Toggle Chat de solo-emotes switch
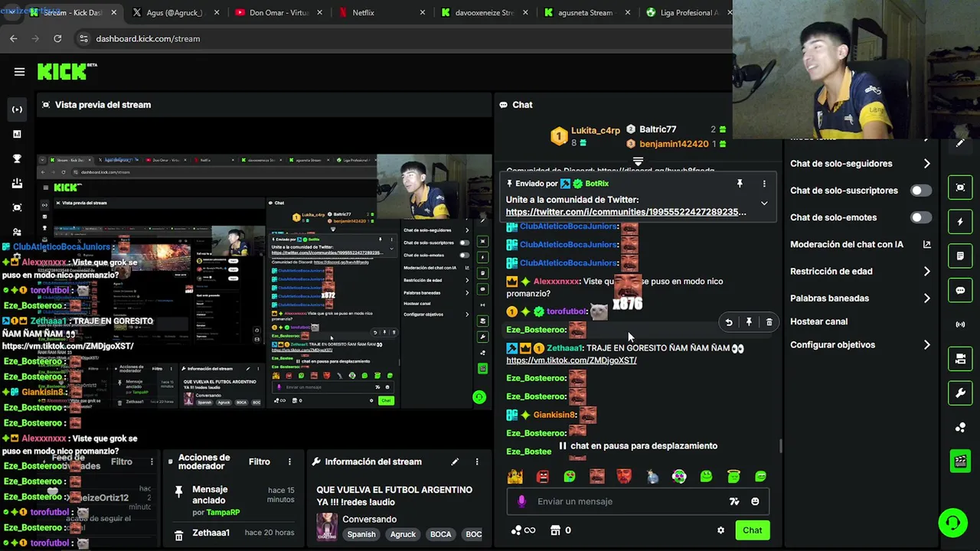Image resolution: width=980 pixels, height=551 pixels. click(x=921, y=217)
